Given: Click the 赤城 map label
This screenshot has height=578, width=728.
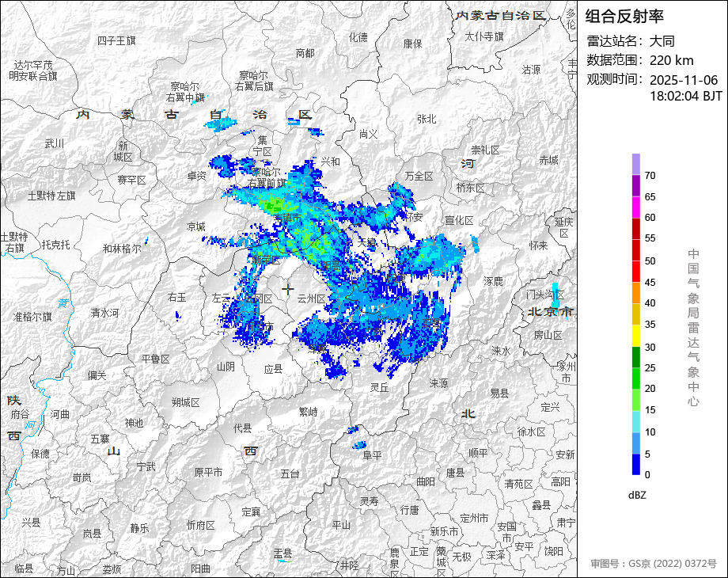Looking at the screenshot, I should point(548,160).
